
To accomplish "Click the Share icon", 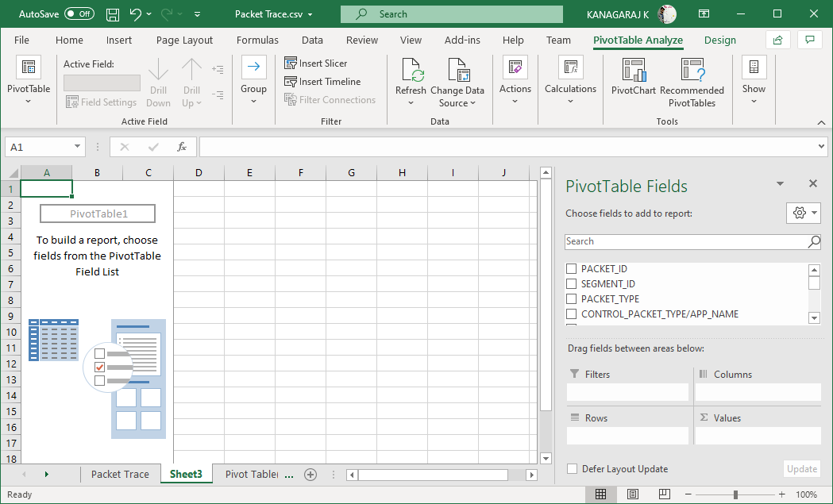I will pos(777,40).
